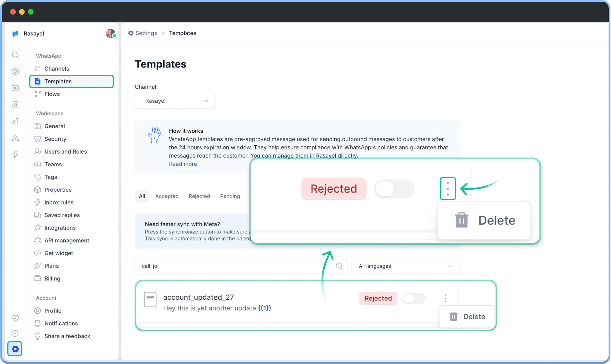Select the Pending filter tab
Screen dimensions: 611x364
pos(230,196)
